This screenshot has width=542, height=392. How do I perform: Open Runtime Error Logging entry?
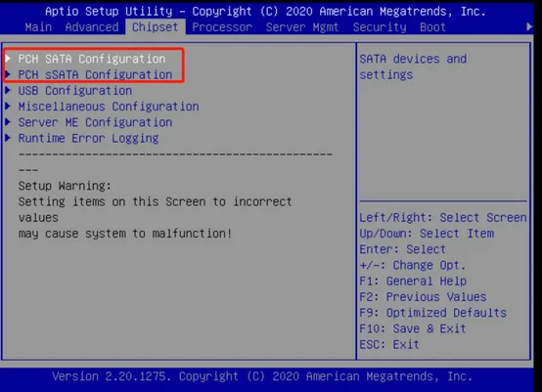pyautogui.click(x=88, y=138)
